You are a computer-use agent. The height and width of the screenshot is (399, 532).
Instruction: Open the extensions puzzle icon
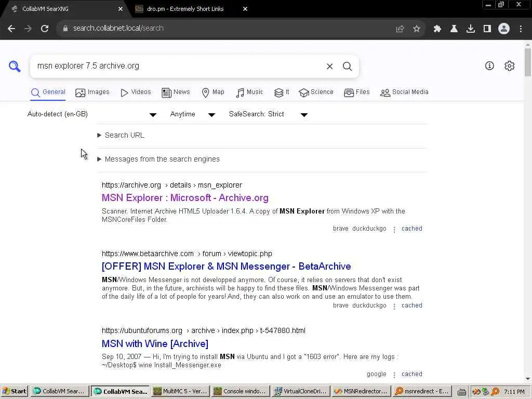click(437, 29)
